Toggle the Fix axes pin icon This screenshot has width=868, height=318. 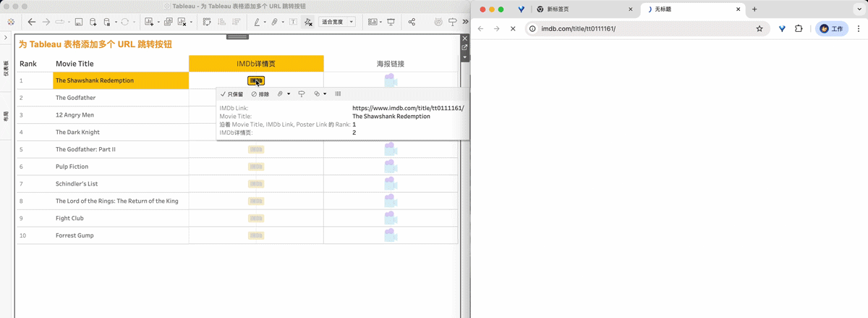pos(308,22)
